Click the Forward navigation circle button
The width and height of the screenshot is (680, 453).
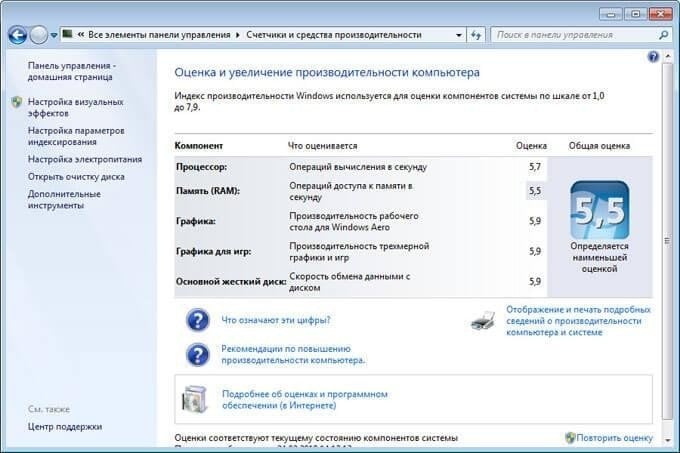pos(39,35)
